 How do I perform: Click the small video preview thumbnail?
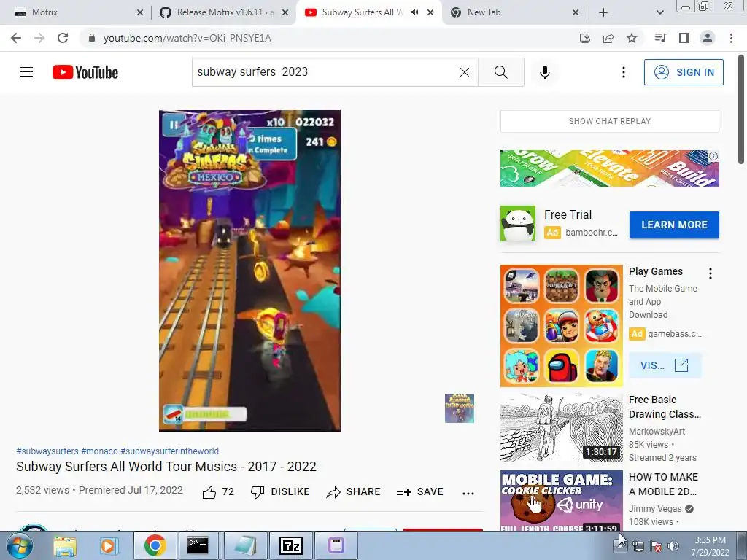[x=460, y=408]
